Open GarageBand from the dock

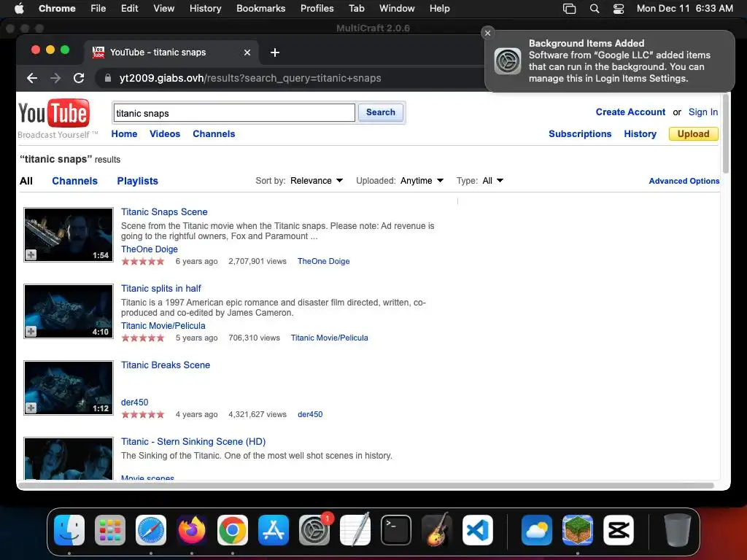[x=437, y=530]
